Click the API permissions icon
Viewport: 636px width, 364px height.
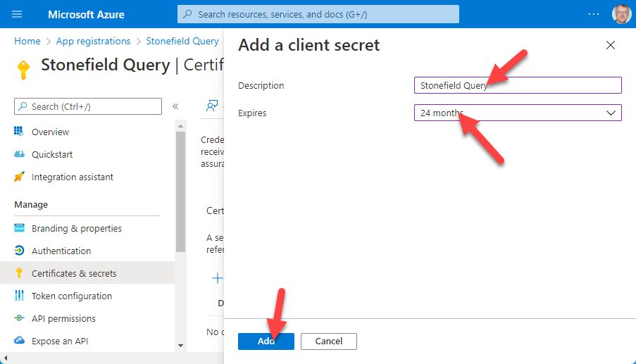[x=19, y=318]
